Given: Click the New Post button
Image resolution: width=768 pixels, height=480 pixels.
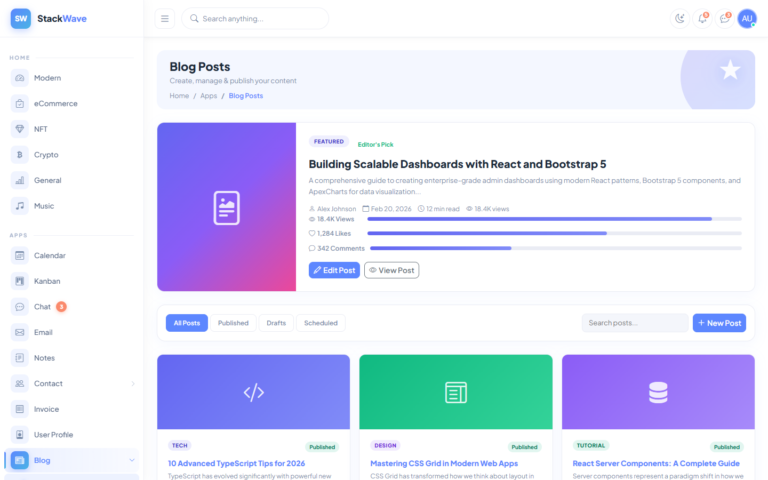Looking at the screenshot, I should point(719,323).
